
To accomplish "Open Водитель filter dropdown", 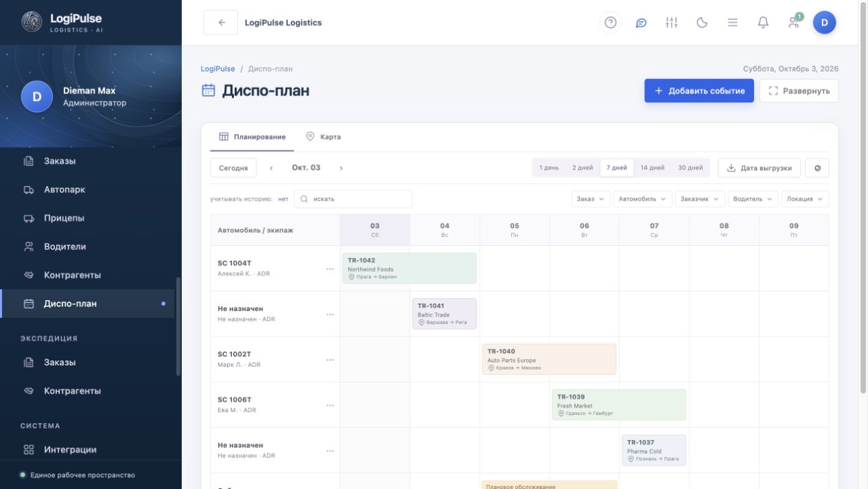I will [753, 199].
